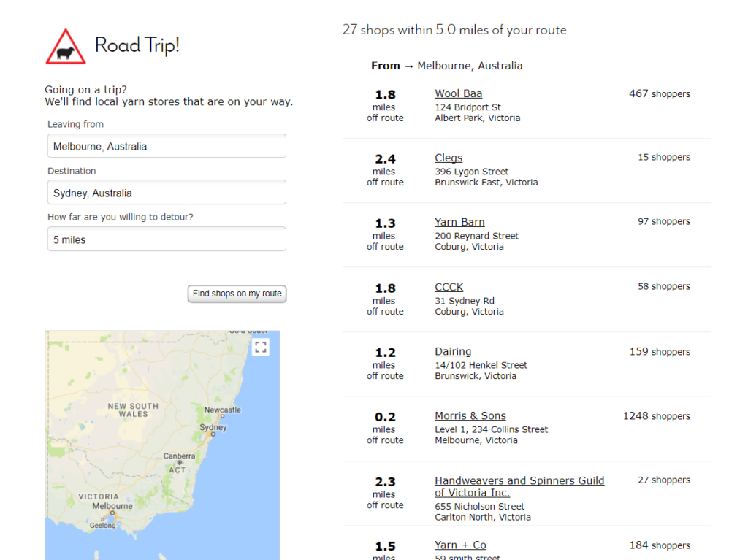Click Melbourne on the map
The width and height of the screenshot is (748, 560).
pyautogui.click(x=112, y=506)
